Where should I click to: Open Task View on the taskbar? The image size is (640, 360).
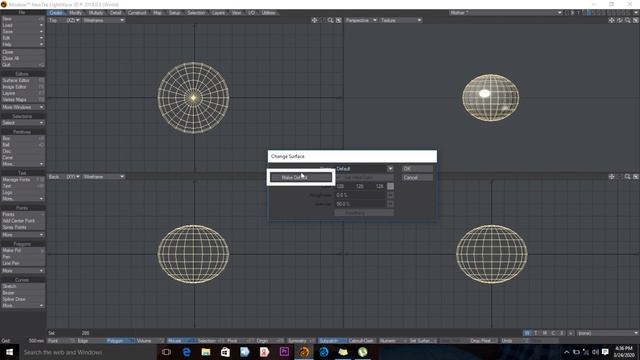166,352
